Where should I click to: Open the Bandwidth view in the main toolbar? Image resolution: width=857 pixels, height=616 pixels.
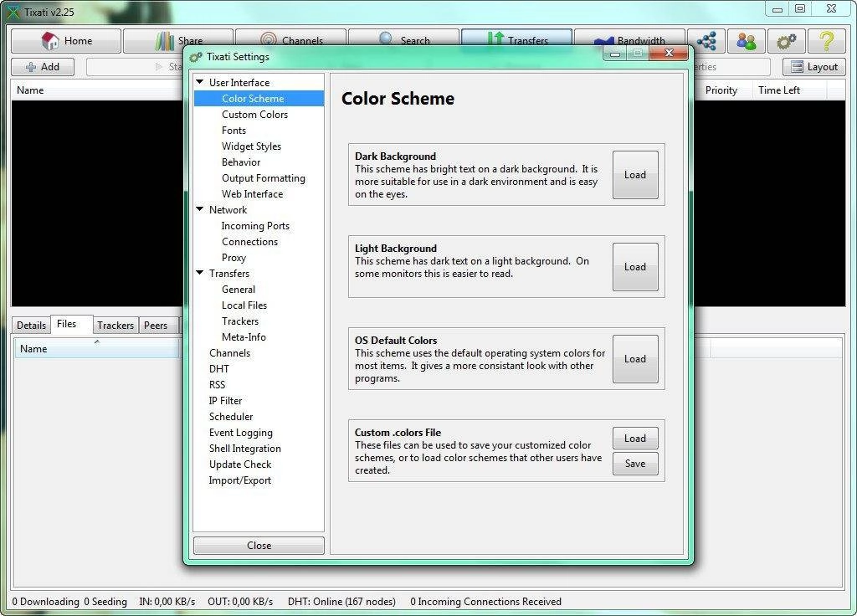click(x=629, y=41)
